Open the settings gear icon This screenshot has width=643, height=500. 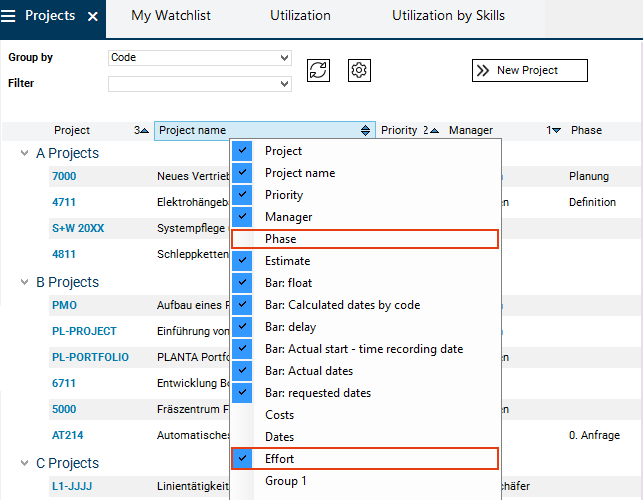point(360,71)
